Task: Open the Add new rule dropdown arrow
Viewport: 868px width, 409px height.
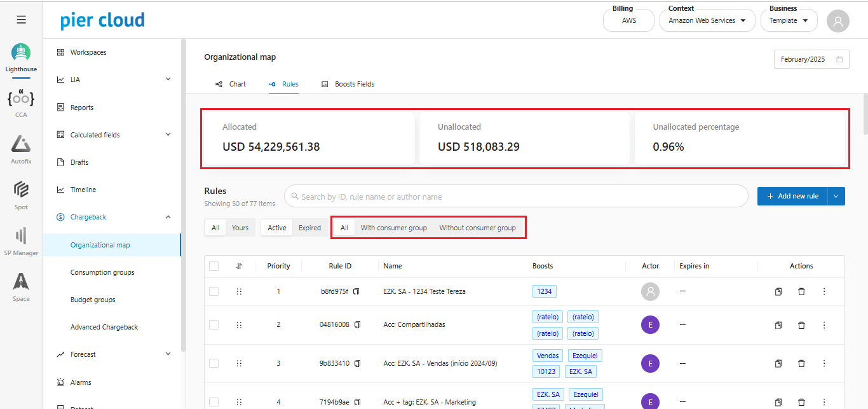Action: 836,197
